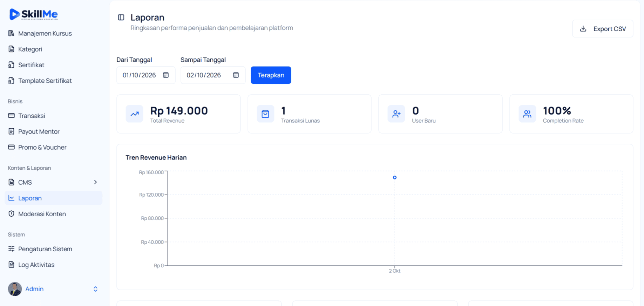Click the Sampai Tanggal date field
Image resolution: width=644 pixels, height=306 pixels.
(213, 75)
